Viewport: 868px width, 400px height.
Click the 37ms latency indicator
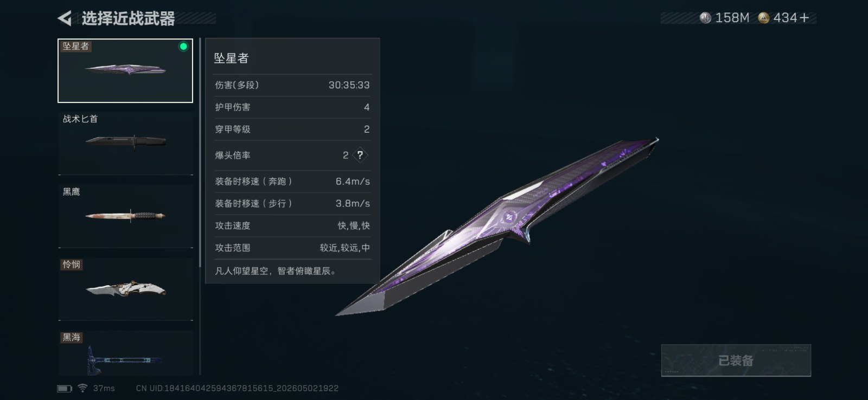104,388
